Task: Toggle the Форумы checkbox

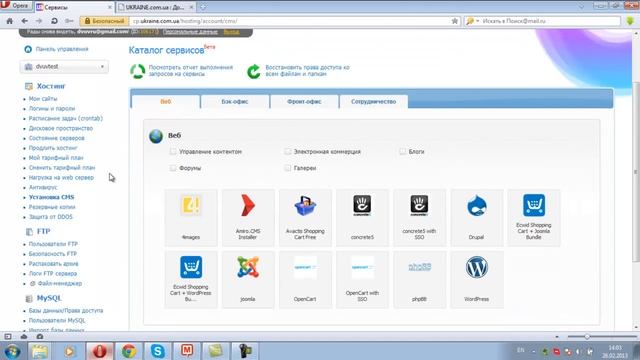Action: tap(173, 168)
